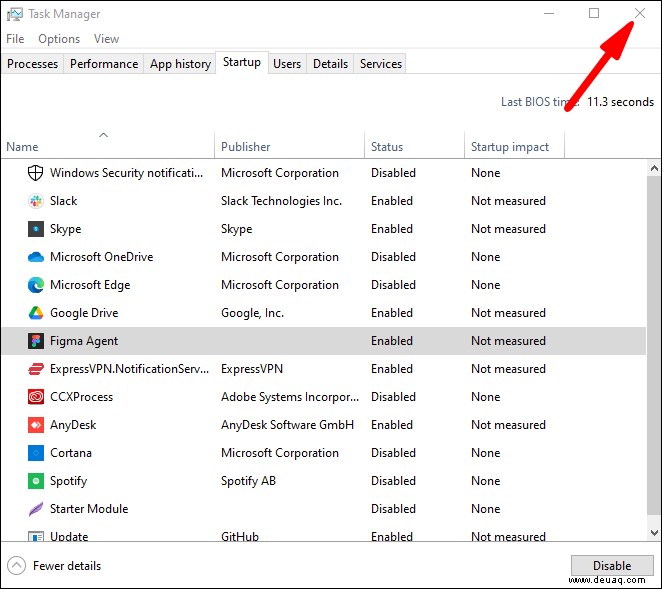The height and width of the screenshot is (589, 662).
Task: Click the Spotify AB publisher cell
Action: 248,481
